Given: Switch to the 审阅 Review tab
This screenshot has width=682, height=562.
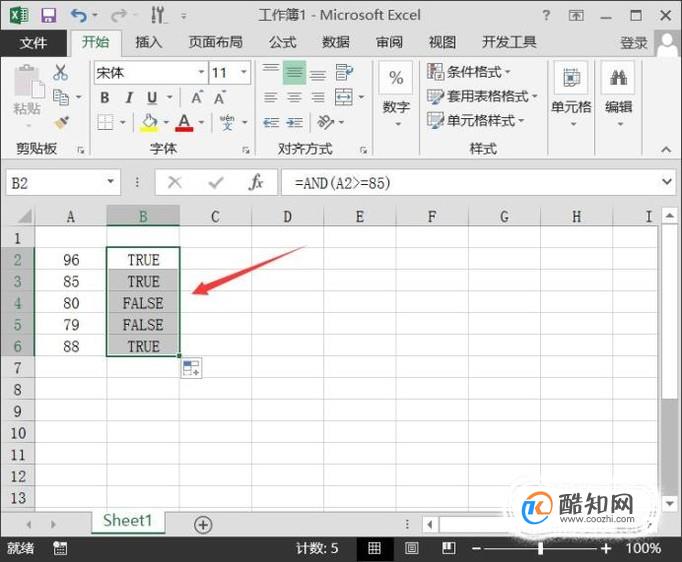Looking at the screenshot, I should pos(389,43).
